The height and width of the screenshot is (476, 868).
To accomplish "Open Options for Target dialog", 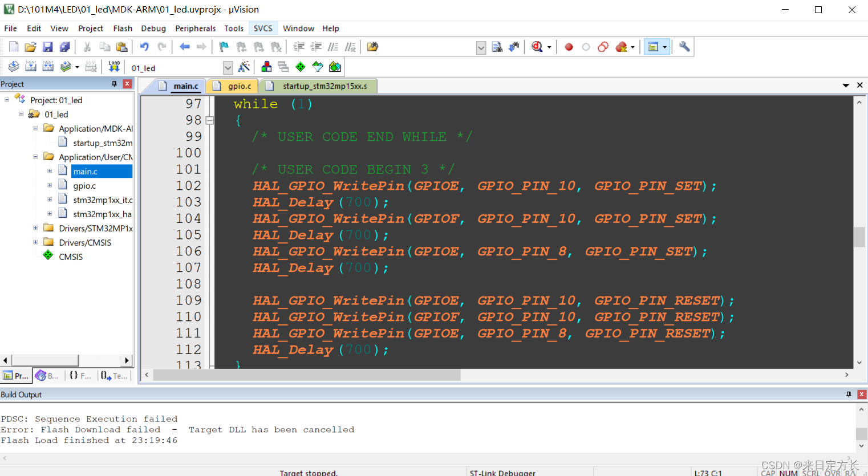I will tap(244, 67).
